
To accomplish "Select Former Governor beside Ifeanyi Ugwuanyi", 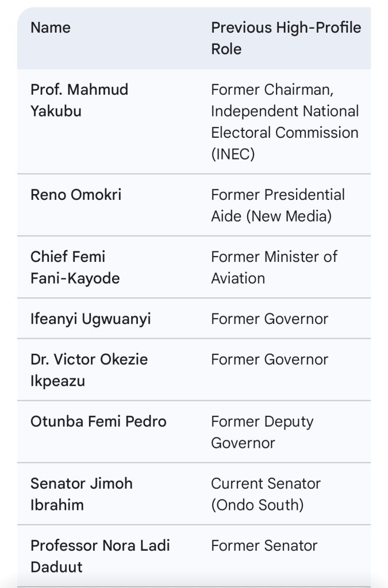I will (x=270, y=319).
